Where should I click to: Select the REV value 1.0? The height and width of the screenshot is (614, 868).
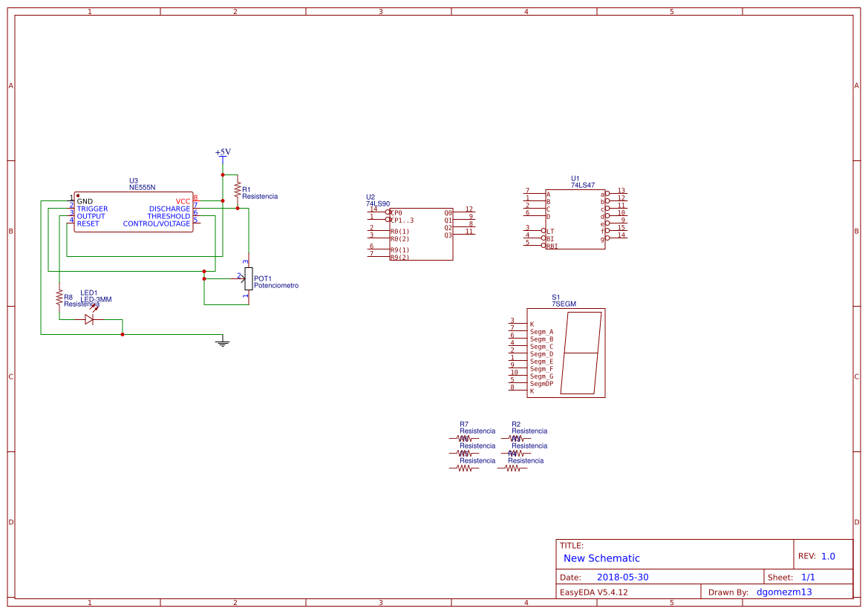(x=828, y=556)
